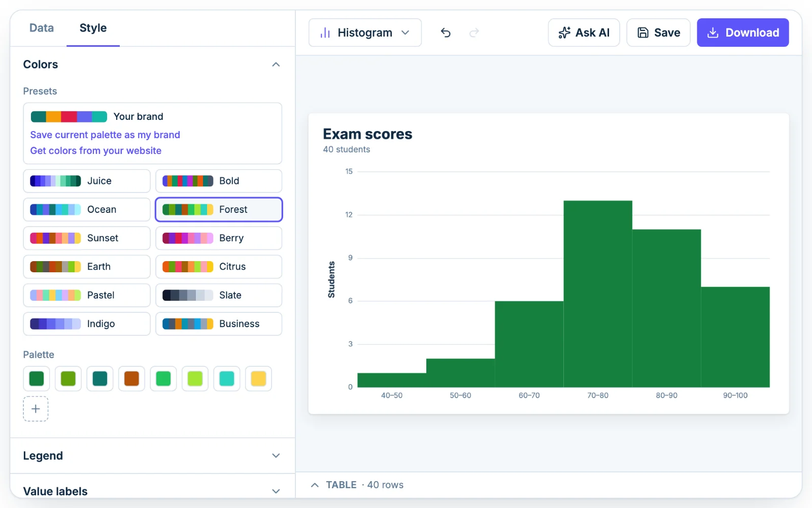This screenshot has width=812, height=508.
Task: Expand the TABLE 40 rows panel
Action: (x=357, y=485)
